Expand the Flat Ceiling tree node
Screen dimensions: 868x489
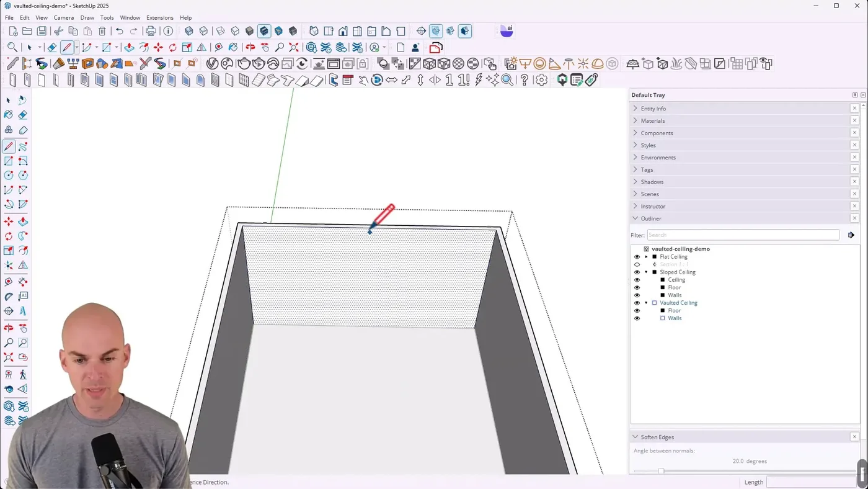point(646,257)
